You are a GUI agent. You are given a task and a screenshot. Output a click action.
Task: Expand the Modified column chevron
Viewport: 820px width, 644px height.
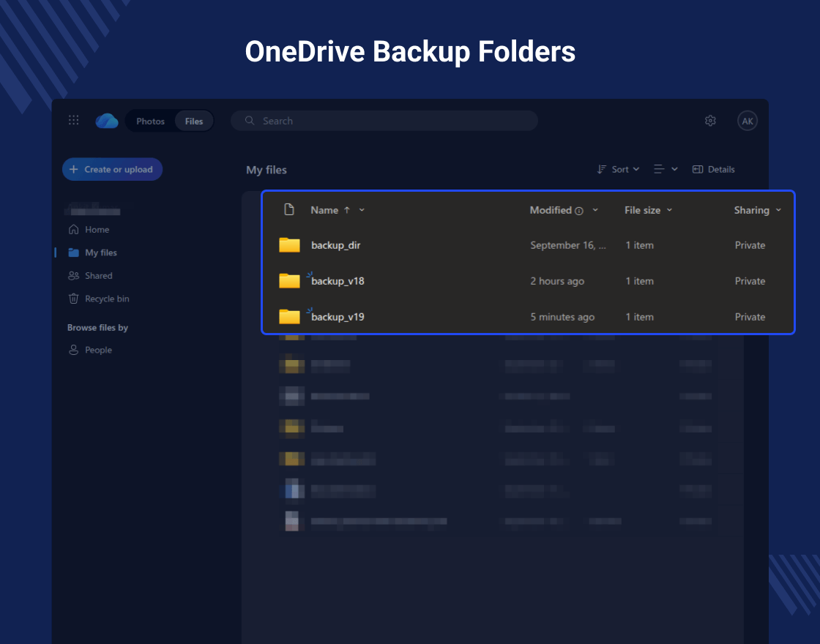(x=595, y=210)
